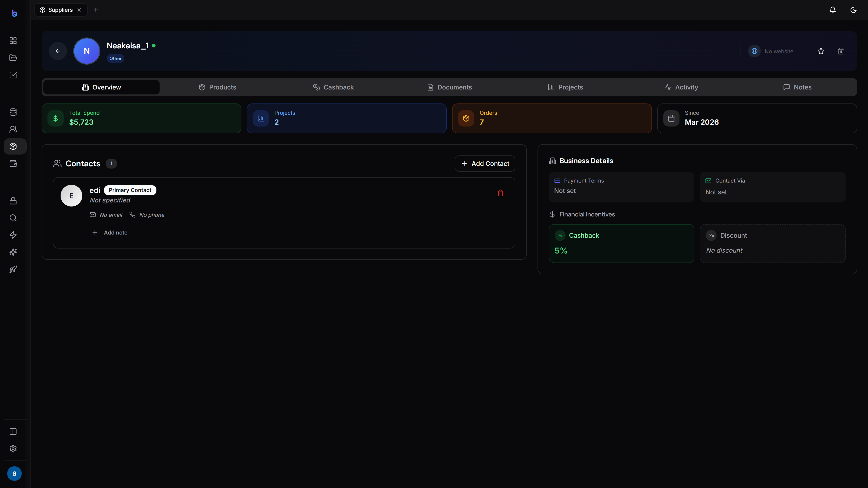Open a new tab with plus icon

(96, 10)
